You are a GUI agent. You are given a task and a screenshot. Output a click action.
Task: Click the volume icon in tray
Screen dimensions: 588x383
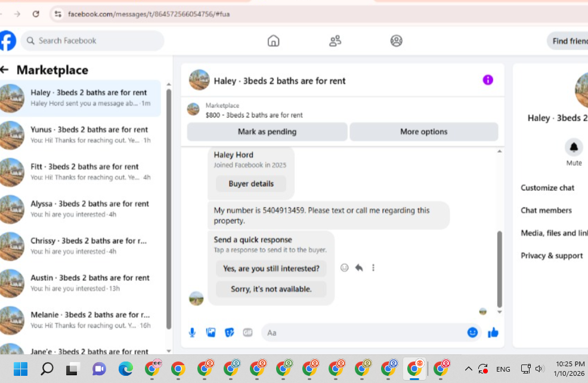click(x=539, y=369)
